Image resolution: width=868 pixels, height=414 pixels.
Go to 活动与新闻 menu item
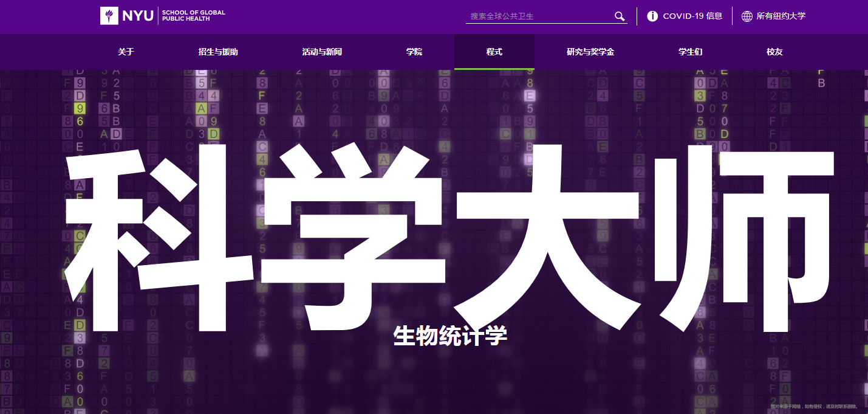[x=322, y=52]
